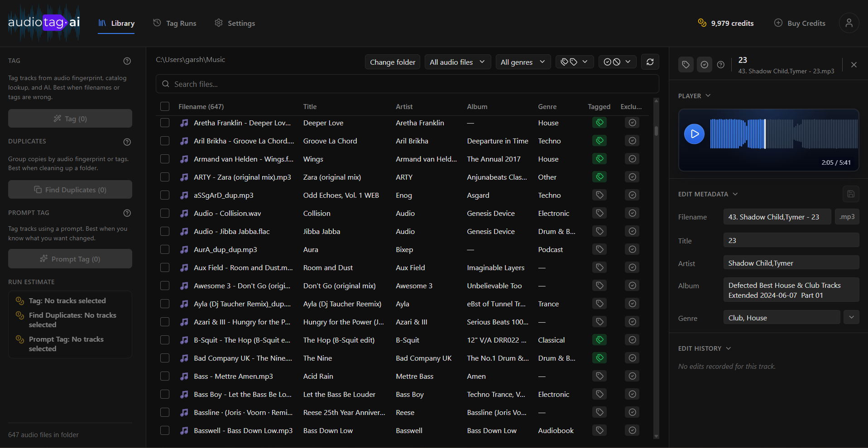Select checkbox for Audio - Jibba Jabba.flac
The height and width of the screenshot is (448, 868).
point(165,231)
